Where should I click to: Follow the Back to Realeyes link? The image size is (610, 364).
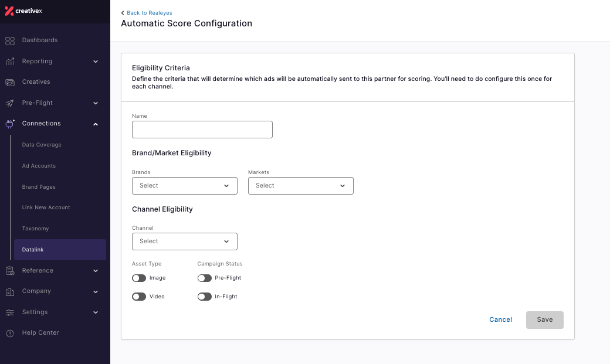tap(150, 13)
